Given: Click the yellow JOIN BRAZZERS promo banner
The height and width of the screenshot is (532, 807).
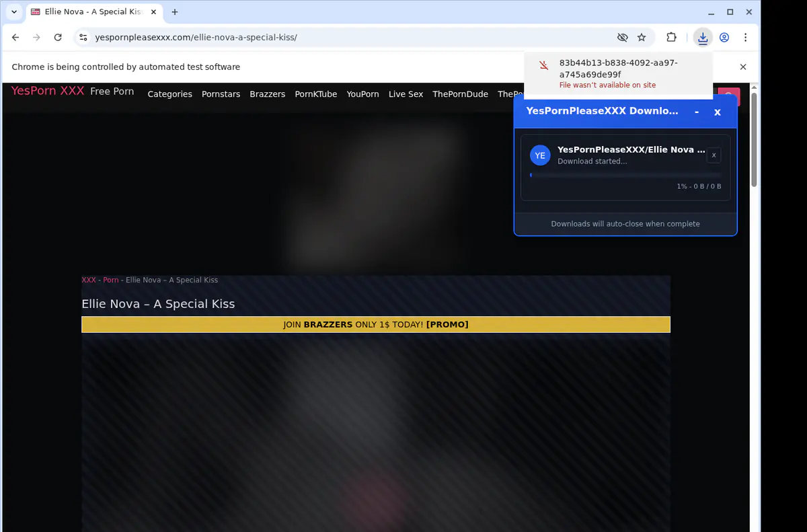Looking at the screenshot, I should point(376,324).
